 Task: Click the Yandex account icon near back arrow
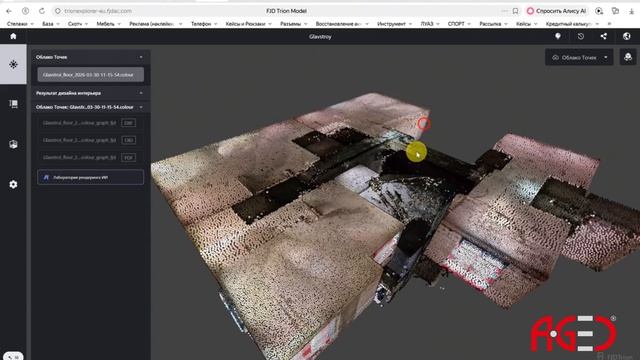coord(25,11)
